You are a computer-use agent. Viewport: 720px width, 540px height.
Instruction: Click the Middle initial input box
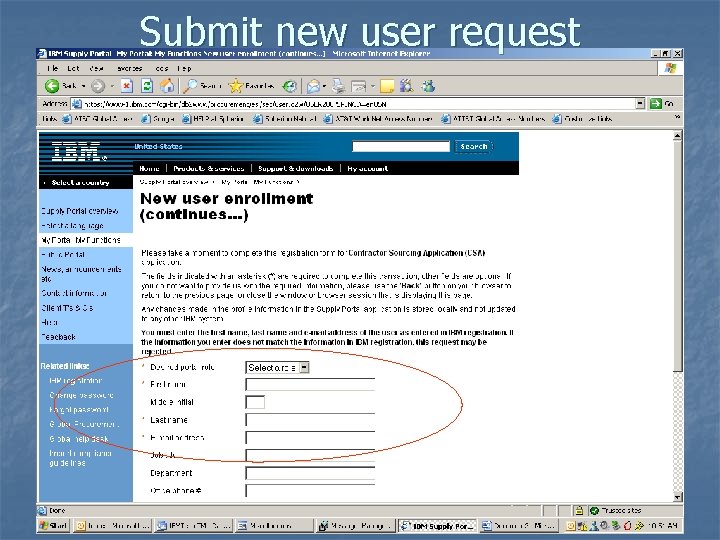click(x=255, y=402)
